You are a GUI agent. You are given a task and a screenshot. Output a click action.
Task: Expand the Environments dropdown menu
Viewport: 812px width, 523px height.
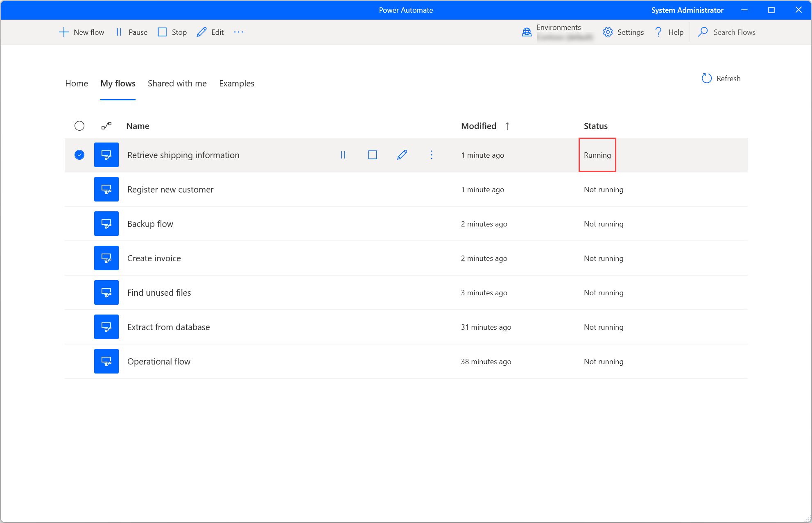[x=557, y=32]
